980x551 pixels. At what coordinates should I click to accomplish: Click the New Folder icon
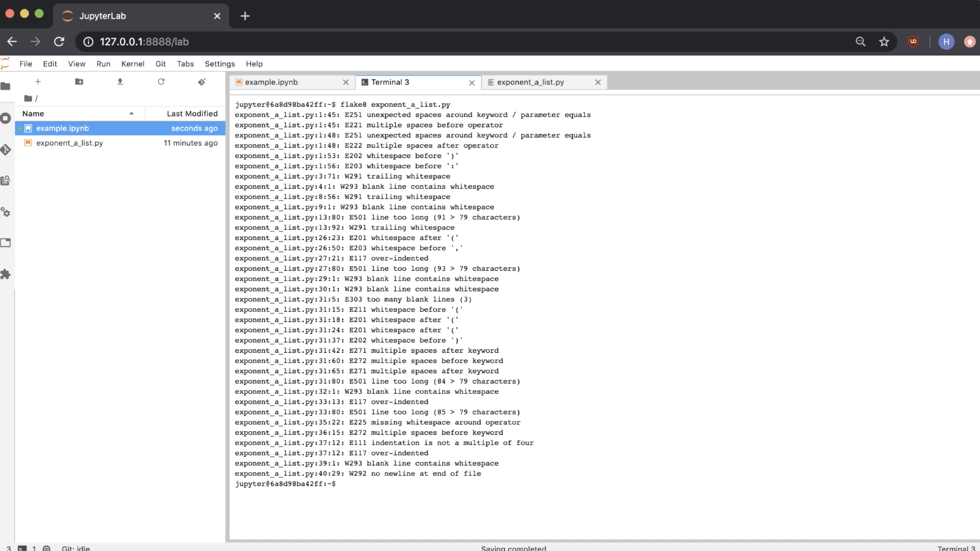(x=79, y=82)
